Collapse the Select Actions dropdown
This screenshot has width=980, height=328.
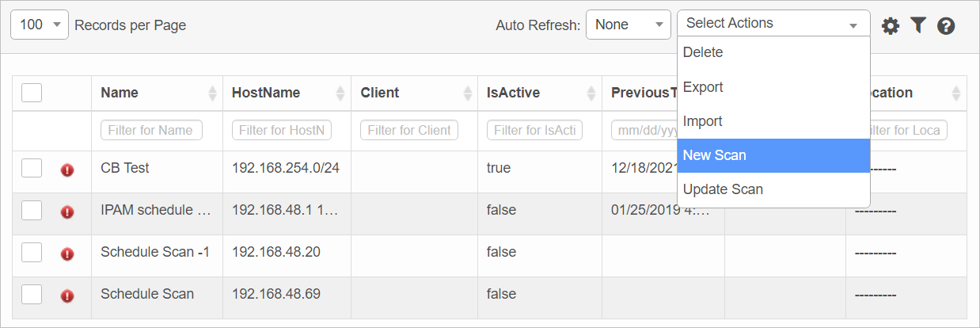click(773, 24)
